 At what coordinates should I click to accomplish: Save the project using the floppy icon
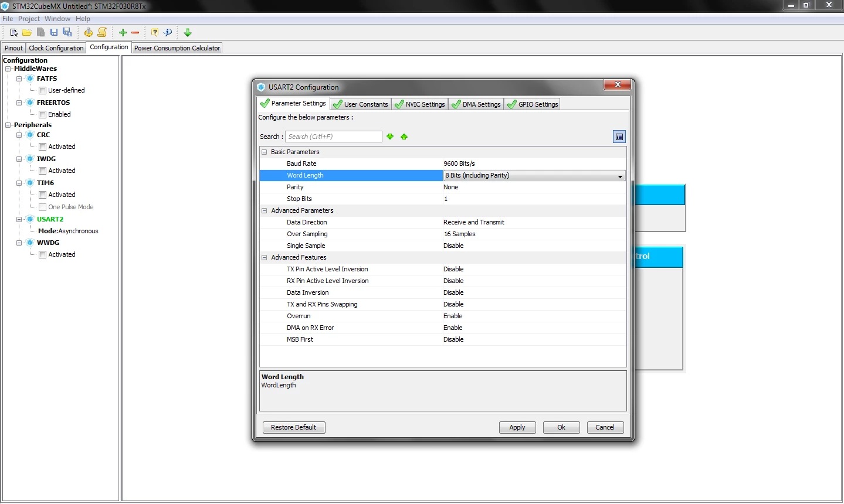click(x=54, y=33)
